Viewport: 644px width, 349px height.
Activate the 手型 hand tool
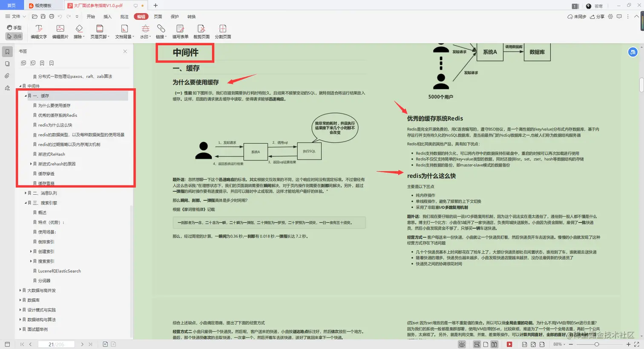point(14,27)
